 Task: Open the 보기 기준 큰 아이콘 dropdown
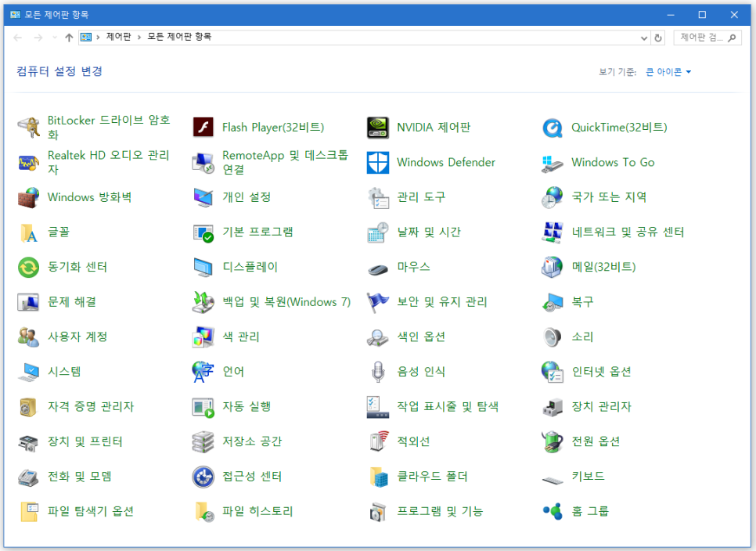[x=668, y=72]
